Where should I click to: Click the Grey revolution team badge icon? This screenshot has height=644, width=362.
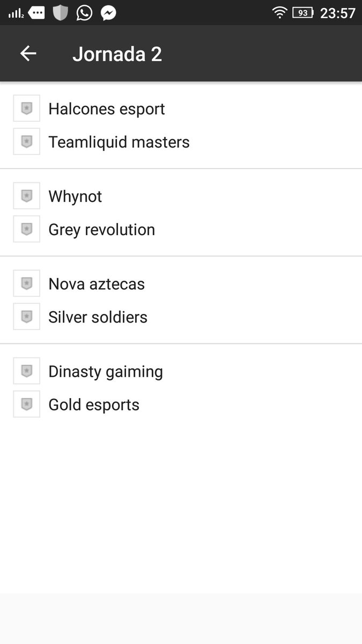(27, 229)
